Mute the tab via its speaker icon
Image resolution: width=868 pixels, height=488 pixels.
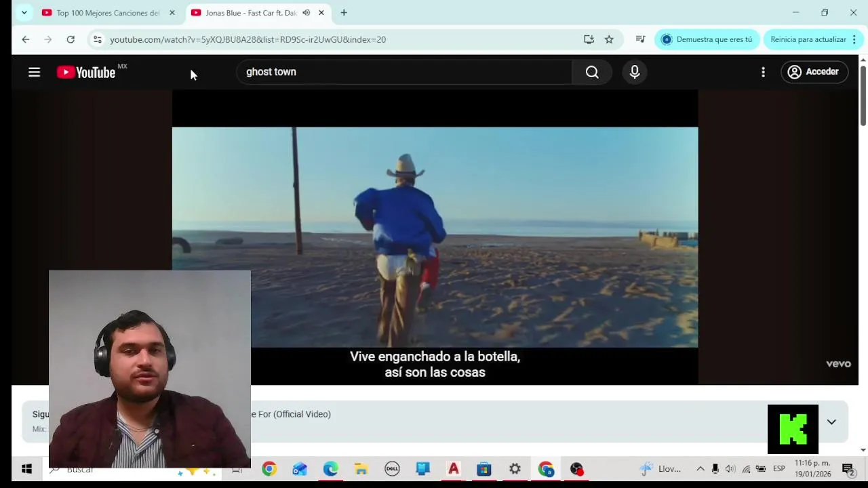[306, 13]
